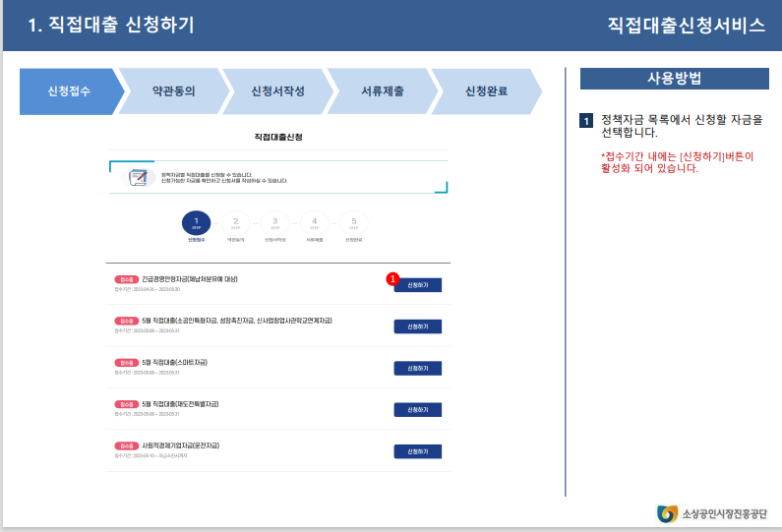Click the 접수기간 date under 사회적경제기업자금
Image resolution: width=782 pixels, height=532 pixels.
pyautogui.click(x=151, y=455)
